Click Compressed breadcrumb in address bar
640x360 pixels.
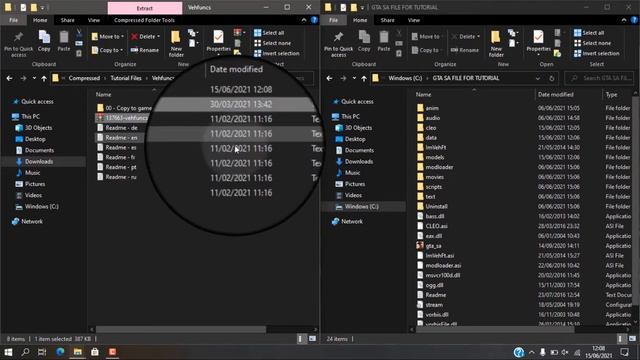pyautogui.click(x=84, y=78)
